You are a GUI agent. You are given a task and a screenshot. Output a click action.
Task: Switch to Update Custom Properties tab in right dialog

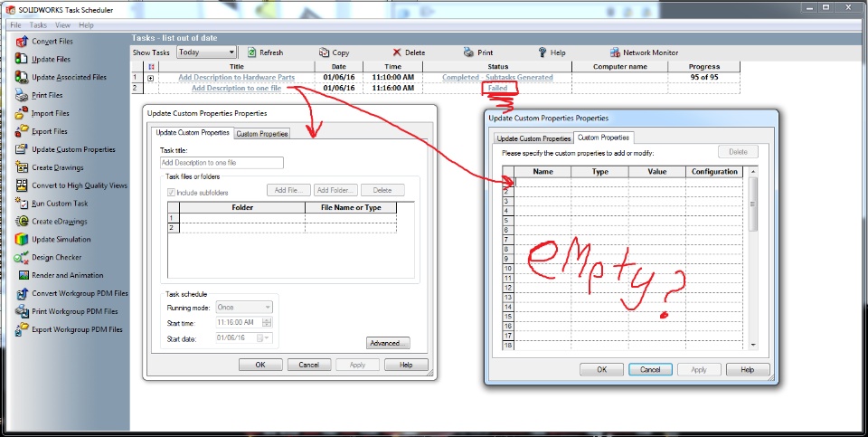tap(533, 138)
